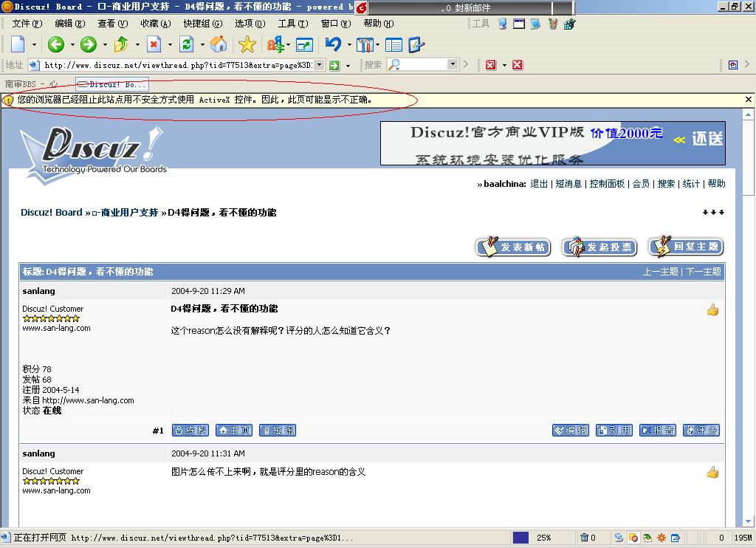Click the green arrow mail icon in status bar
Image resolution: width=756 pixels, height=548 pixels.
point(647,538)
